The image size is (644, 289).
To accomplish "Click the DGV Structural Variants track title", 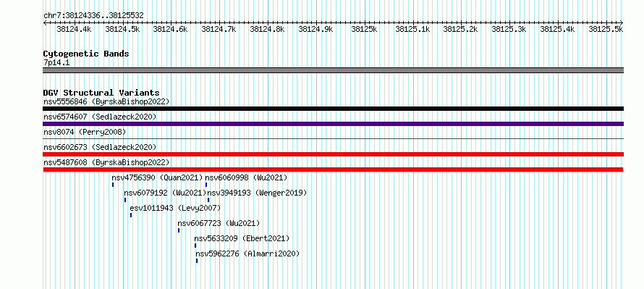I will (x=101, y=93).
